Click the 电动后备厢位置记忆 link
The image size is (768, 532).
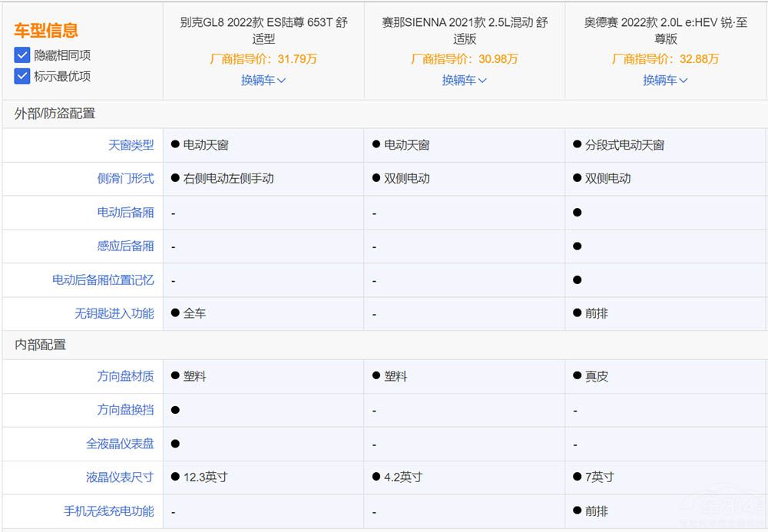pyautogui.click(x=103, y=280)
